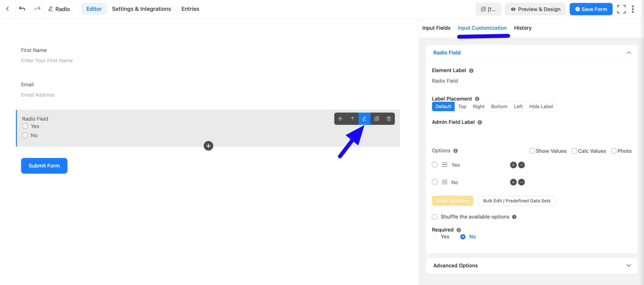
Task: Delete the Radio Field with trash icon
Action: [389, 119]
